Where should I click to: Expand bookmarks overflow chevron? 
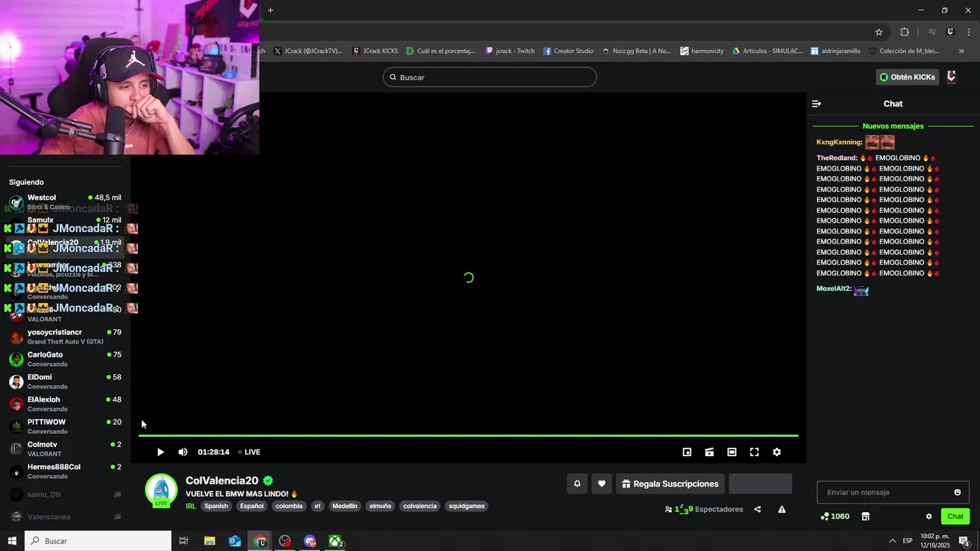point(961,51)
